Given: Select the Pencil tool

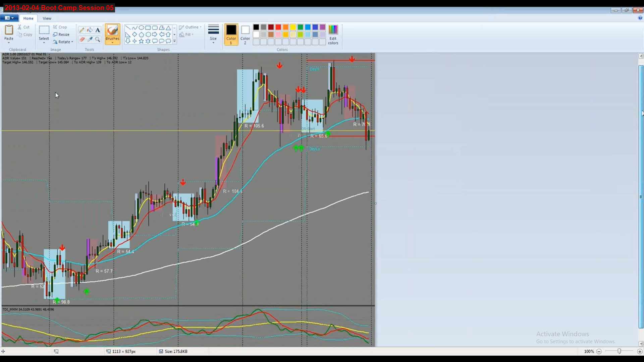Looking at the screenshot, I should pos(82,30).
